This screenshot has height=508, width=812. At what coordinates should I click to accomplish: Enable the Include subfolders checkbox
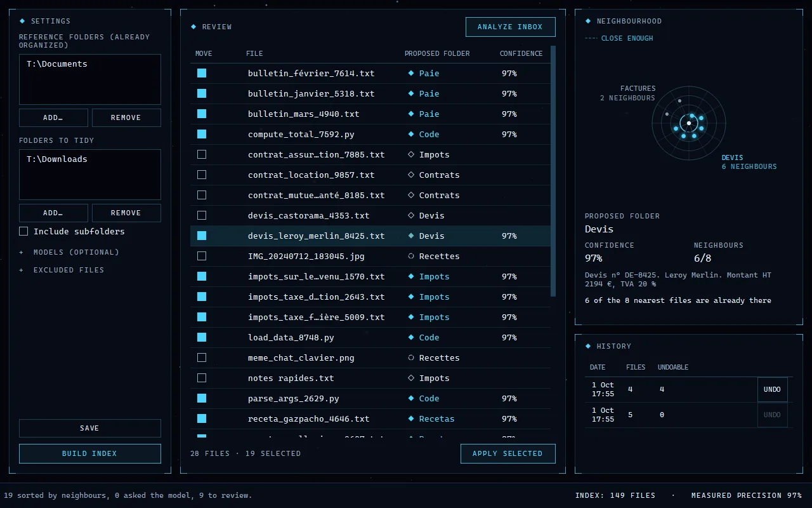coord(23,231)
